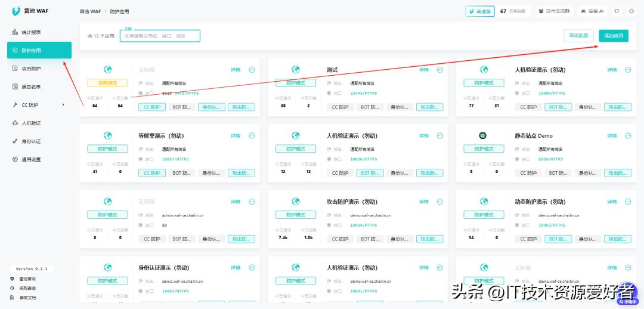Toggle BOT 防 tag on 动态防护演示 card
The height and width of the screenshot is (309, 644).
pos(559,239)
